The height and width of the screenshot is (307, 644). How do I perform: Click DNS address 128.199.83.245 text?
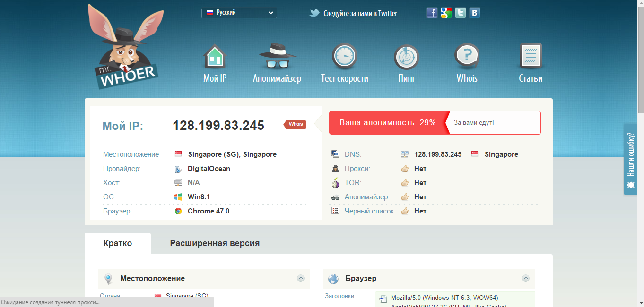click(x=438, y=154)
